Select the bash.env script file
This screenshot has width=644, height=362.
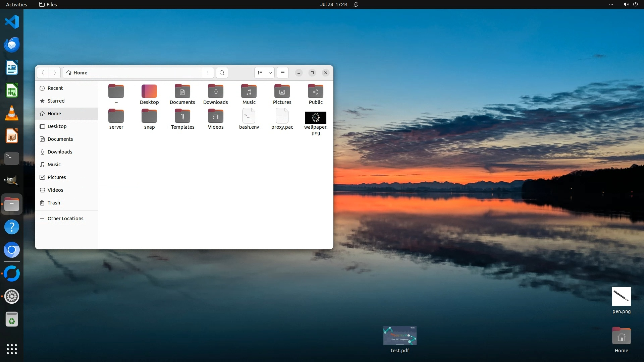pos(249,116)
